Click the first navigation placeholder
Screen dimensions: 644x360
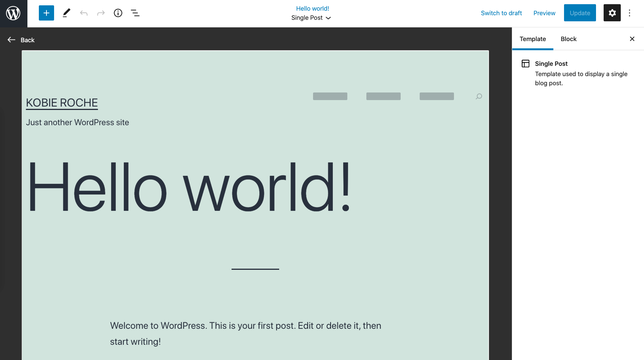pyautogui.click(x=330, y=96)
